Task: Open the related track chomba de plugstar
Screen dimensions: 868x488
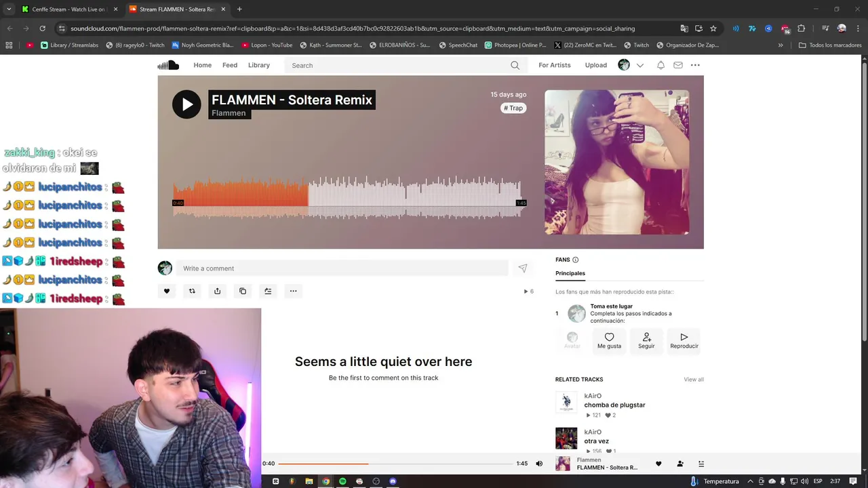Action: pyautogui.click(x=614, y=405)
